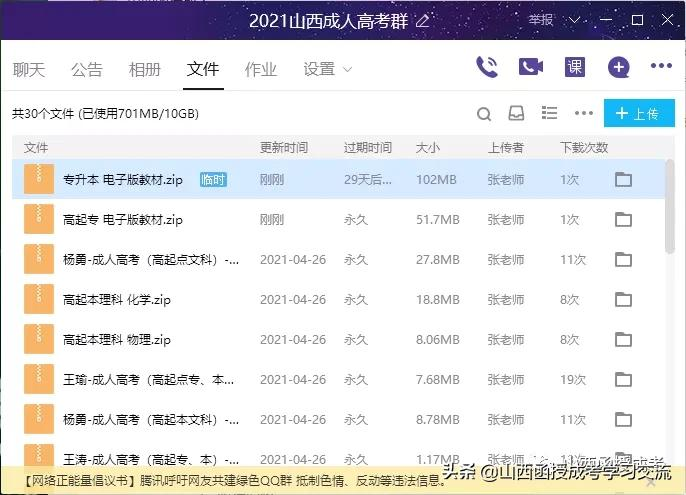Select file 王涛-成人高考 (高起专、本)
The width and height of the screenshot is (686, 495).
pyautogui.click(x=151, y=460)
